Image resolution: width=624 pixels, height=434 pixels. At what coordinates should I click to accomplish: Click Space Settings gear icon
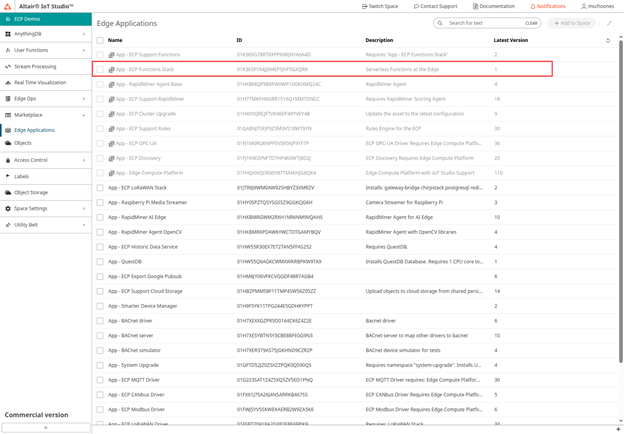point(8,208)
